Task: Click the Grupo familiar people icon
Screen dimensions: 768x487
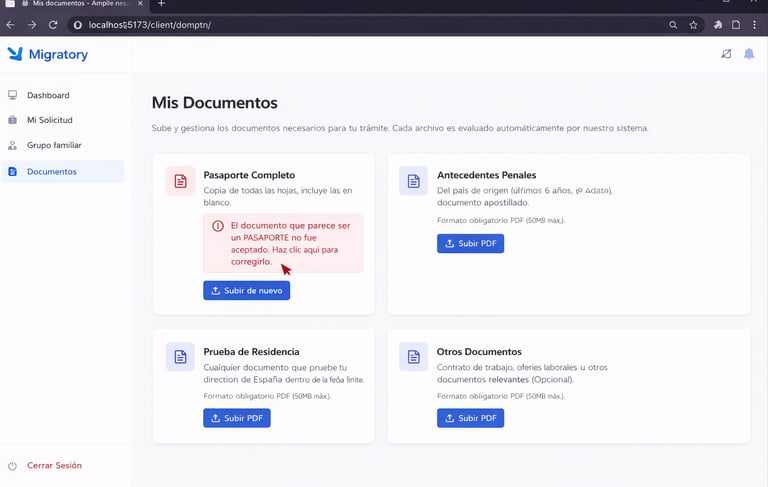Action: tap(12, 146)
